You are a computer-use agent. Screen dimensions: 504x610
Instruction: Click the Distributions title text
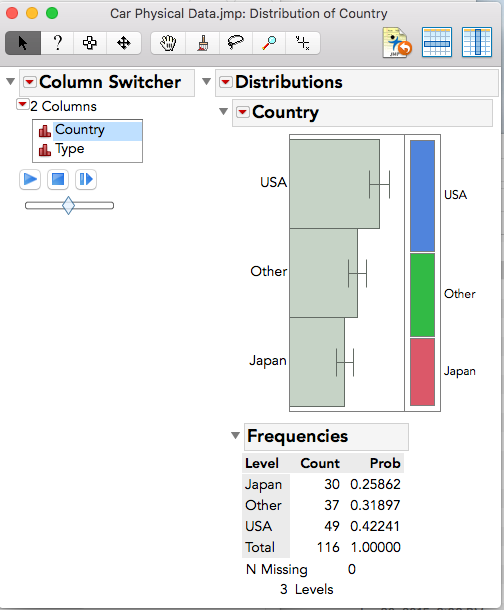pyautogui.click(x=289, y=82)
